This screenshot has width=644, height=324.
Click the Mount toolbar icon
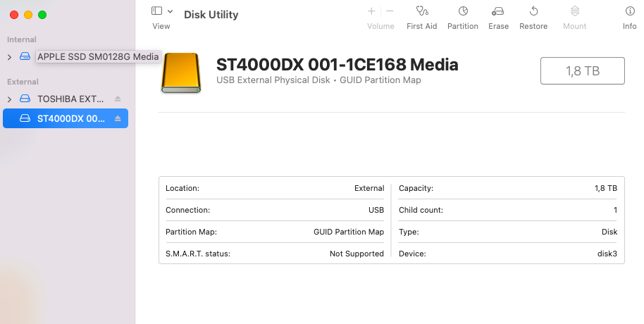coord(574,11)
